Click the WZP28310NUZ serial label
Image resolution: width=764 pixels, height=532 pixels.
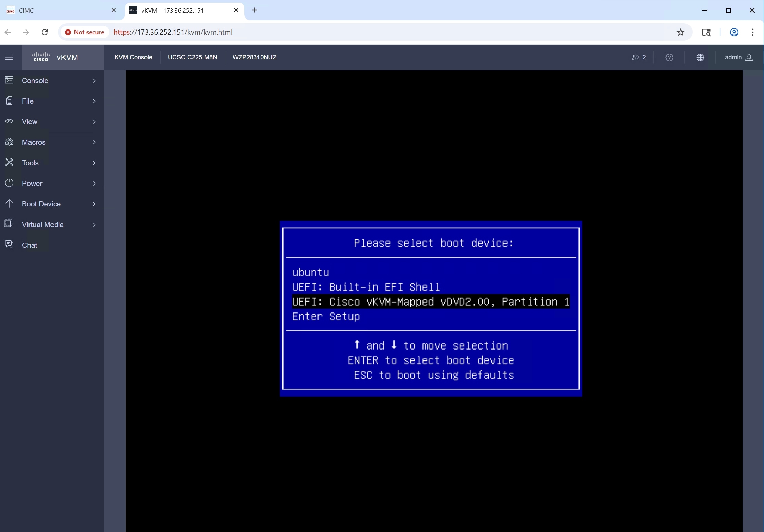point(254,57)
